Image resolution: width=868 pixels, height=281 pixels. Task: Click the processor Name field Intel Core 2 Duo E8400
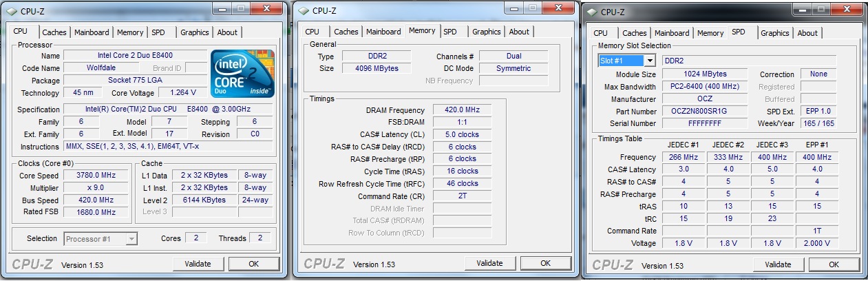135,56
